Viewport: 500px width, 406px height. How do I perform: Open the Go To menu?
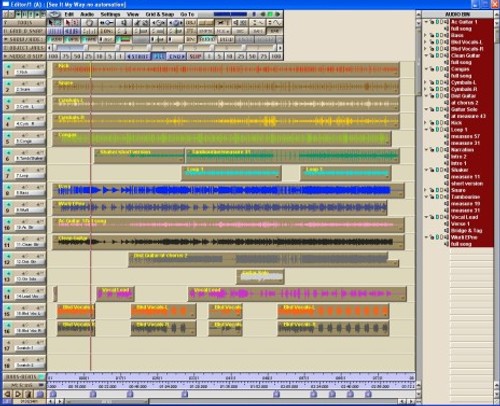[x=187, y=14]
